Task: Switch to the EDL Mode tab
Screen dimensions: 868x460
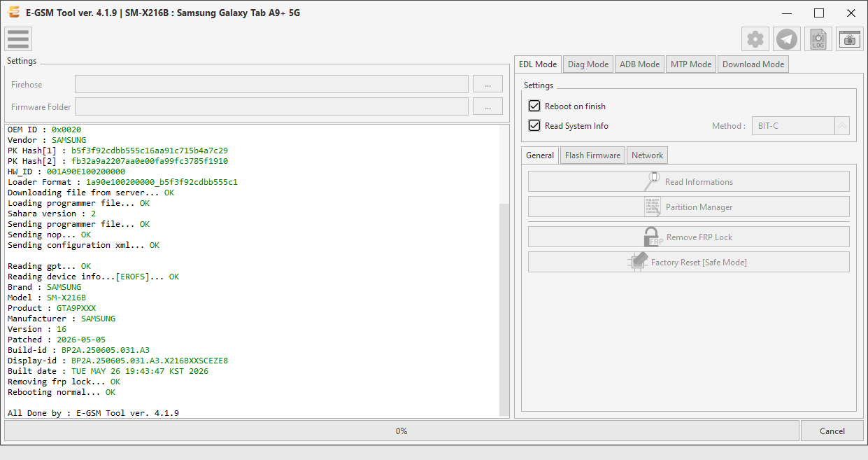Action: 538,64
